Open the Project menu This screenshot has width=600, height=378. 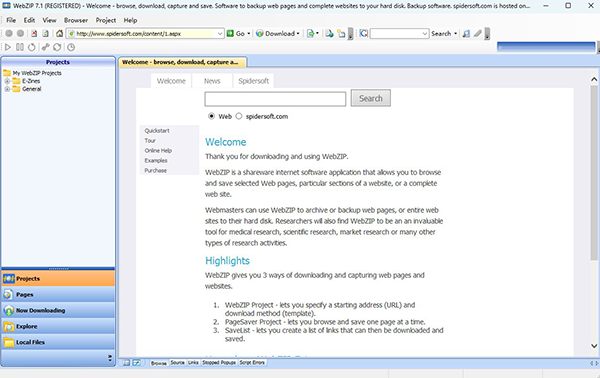point(106,20)
